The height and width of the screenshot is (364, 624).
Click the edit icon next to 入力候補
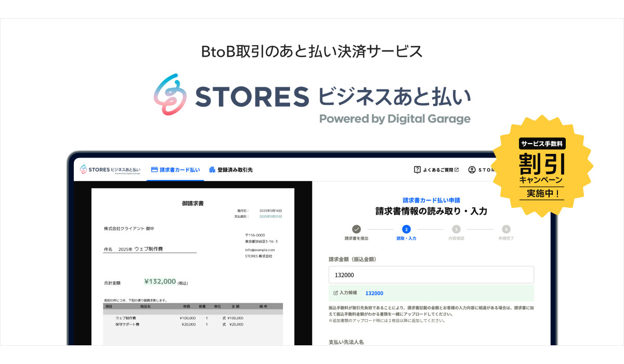point(335,293)
